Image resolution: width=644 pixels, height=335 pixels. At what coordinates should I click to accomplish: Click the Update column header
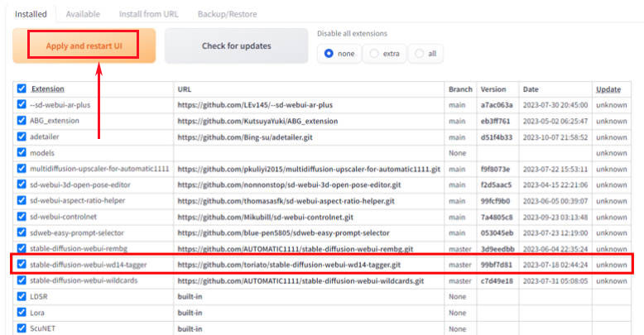click(608, 89)
